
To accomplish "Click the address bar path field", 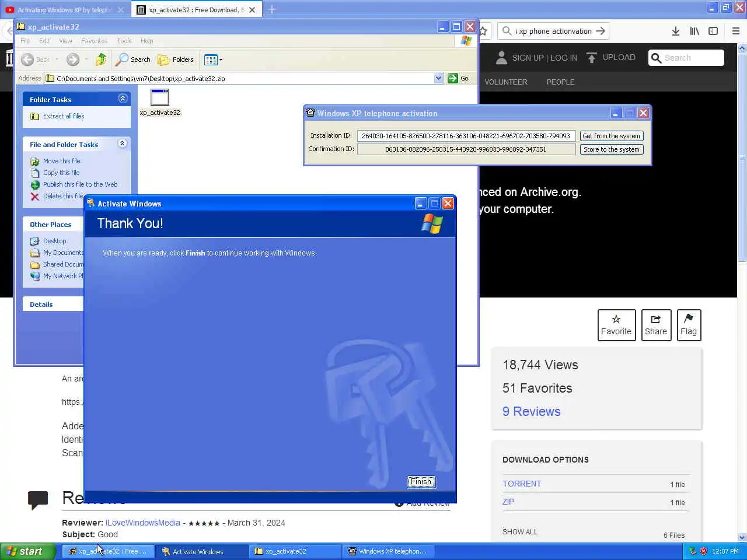I will pyautogui.click(x=244, y=78).
